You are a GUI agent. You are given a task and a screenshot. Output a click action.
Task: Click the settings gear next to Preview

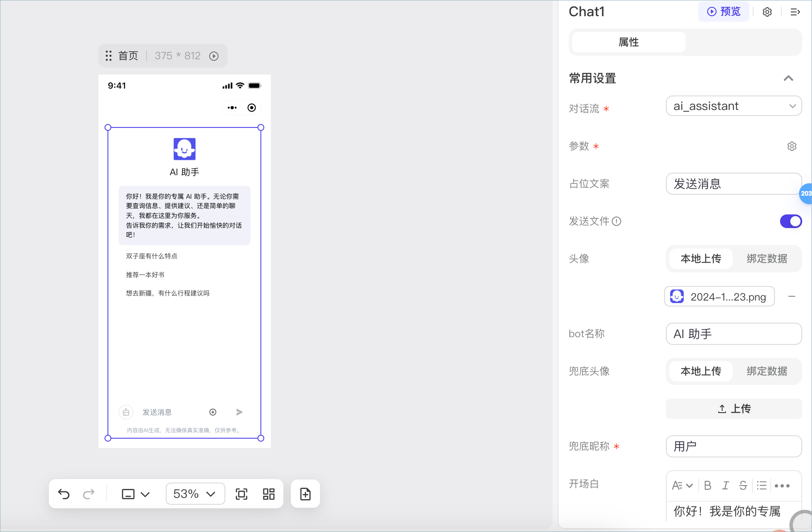coord(767,12)
